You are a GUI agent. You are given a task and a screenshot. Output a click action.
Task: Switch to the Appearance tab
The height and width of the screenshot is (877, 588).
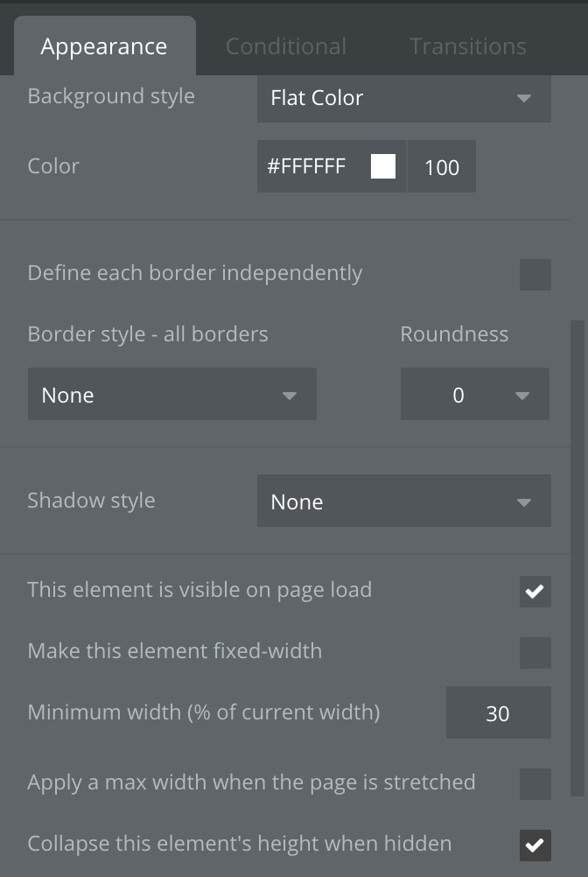[103, 46]
